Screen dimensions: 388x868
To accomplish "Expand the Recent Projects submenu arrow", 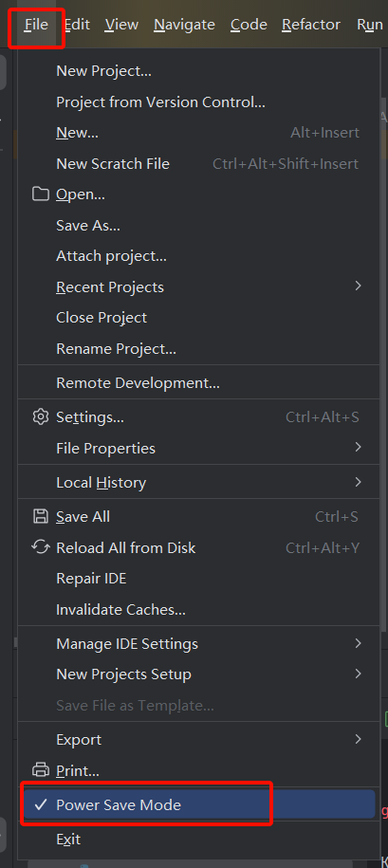I will click(x=358, y=286).
